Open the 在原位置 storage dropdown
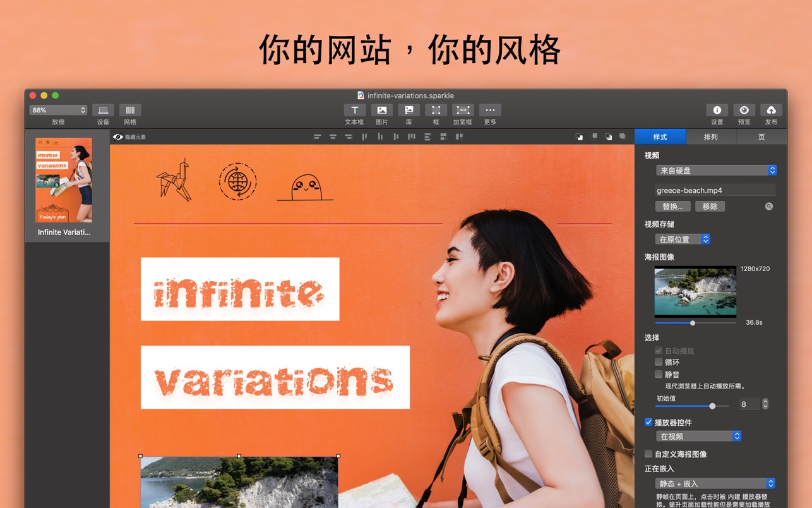812x508 pixels. (x=683, y=239)
